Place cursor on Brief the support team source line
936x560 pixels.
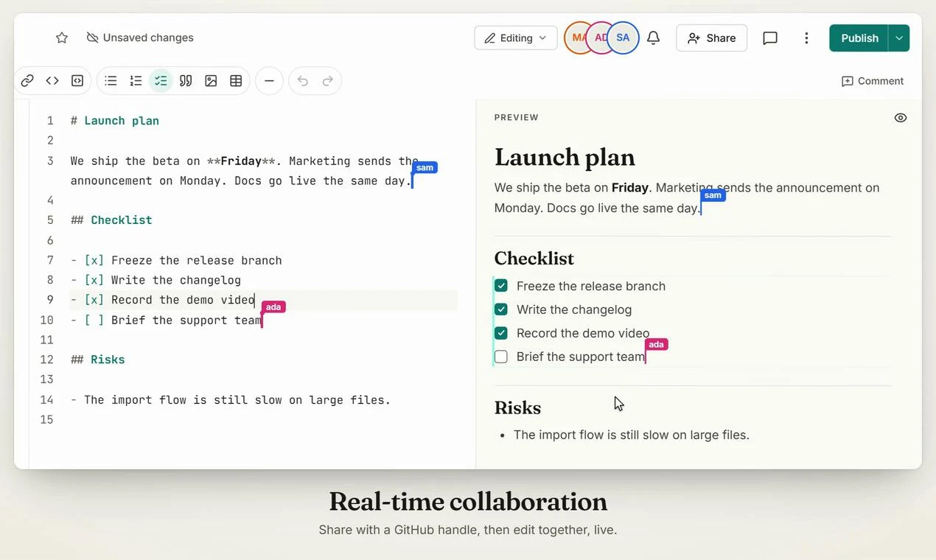pos(166,320)
